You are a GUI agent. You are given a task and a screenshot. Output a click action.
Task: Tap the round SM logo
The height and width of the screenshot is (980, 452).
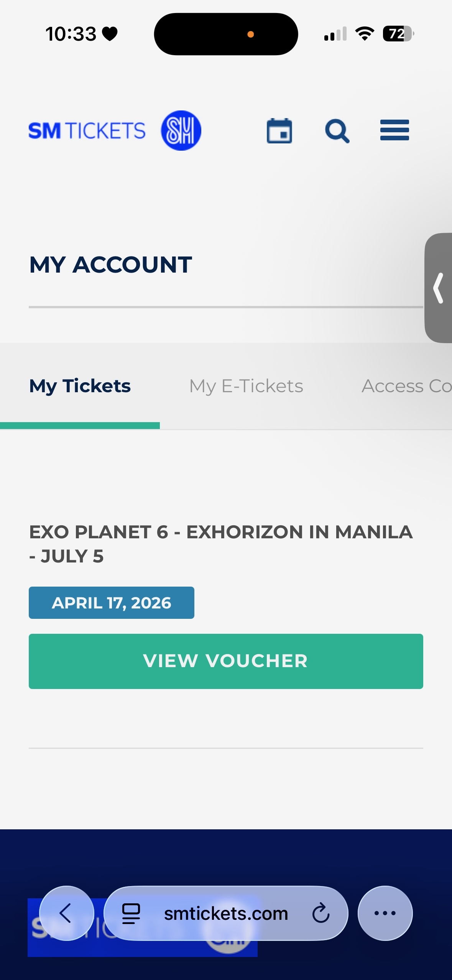181,131
